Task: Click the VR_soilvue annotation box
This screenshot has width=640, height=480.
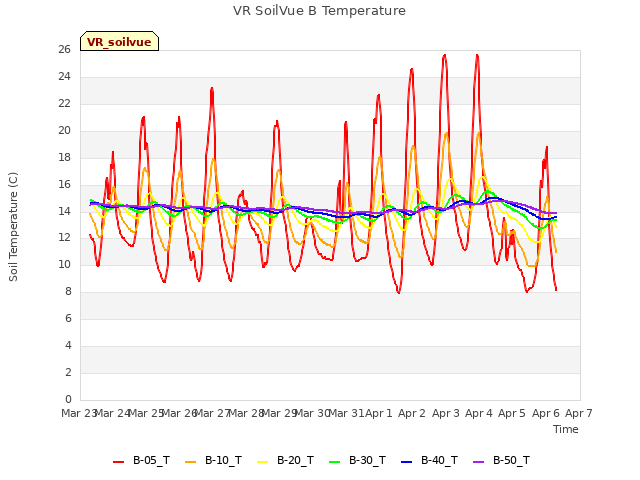Action: click(x=119, y=41)
